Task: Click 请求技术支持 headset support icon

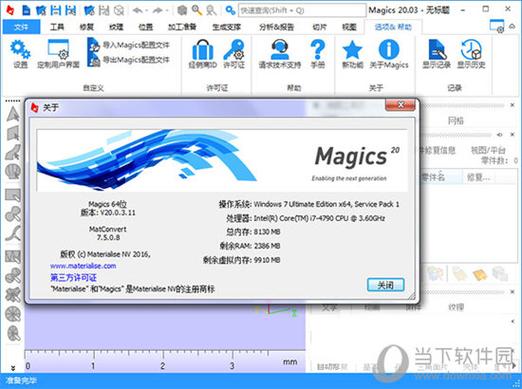Action: click(280, 53)
